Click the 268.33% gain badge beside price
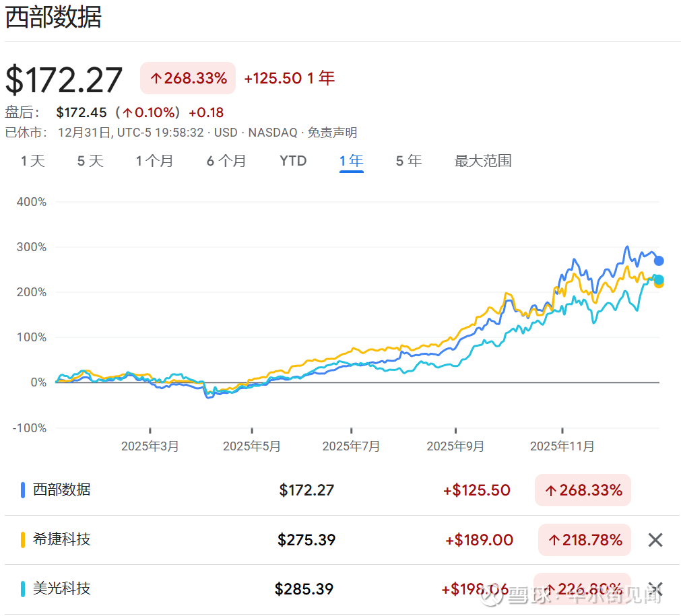681x616 pixels. pyautogui.click(x=188, y=78)
